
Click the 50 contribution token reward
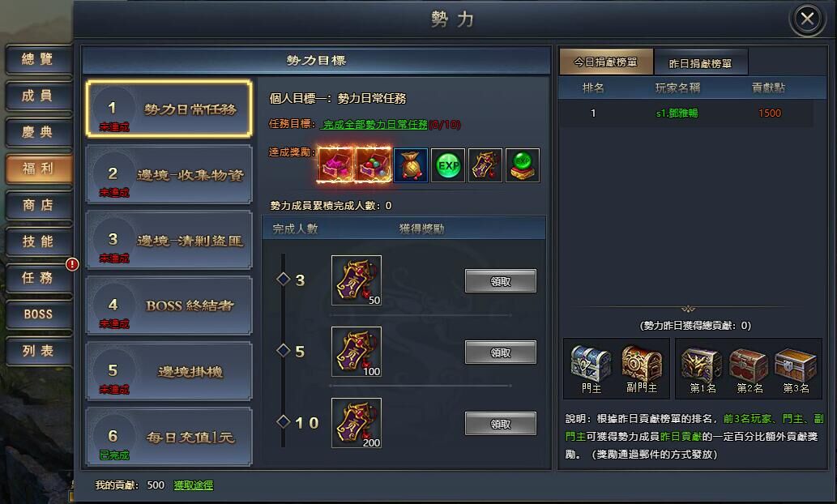(x=357, y=280)
